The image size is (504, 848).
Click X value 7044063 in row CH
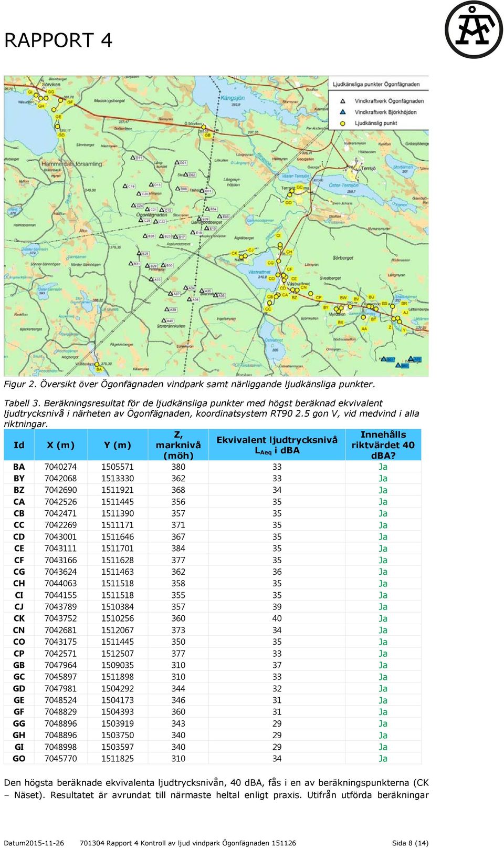pos(60,583)
